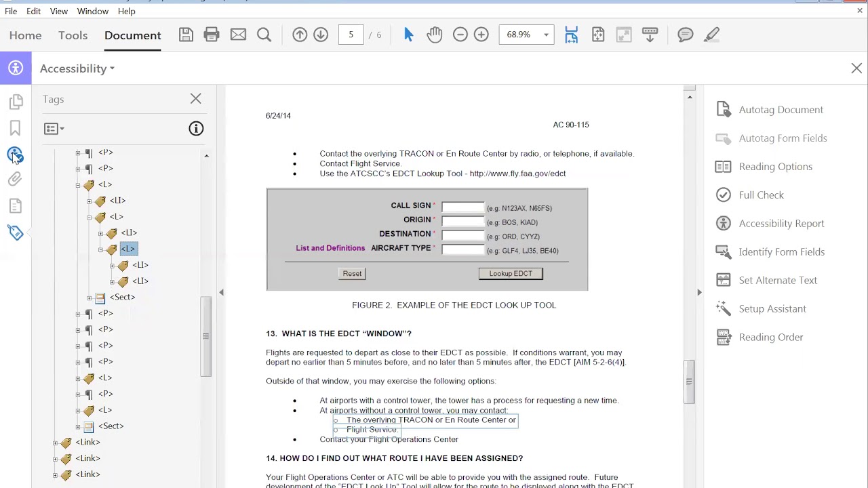The height and width of the screenshot is (488, 868).
Task: Activate the Hand pan tool
Action: pyautogui.click(x=435, y=35)
